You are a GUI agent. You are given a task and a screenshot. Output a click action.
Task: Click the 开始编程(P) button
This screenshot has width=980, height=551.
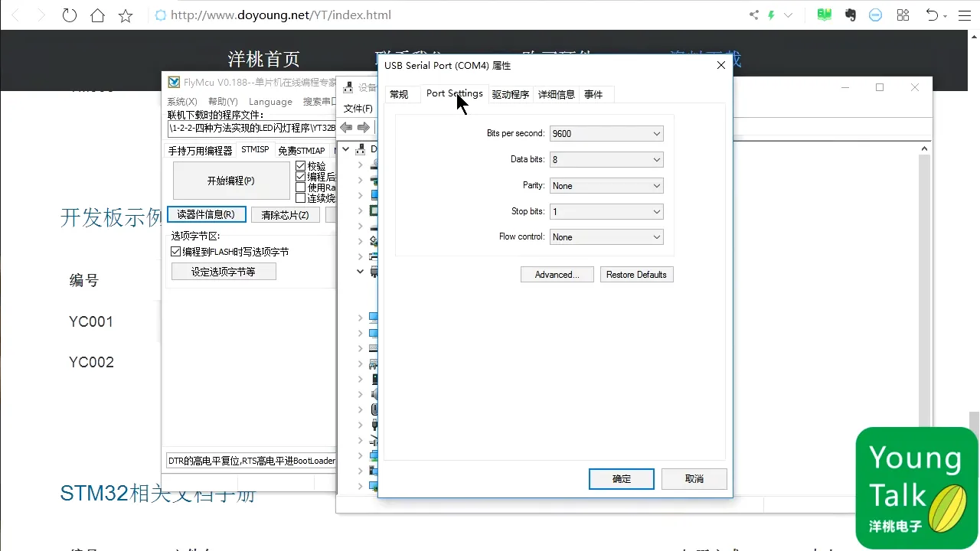(231, 180)
